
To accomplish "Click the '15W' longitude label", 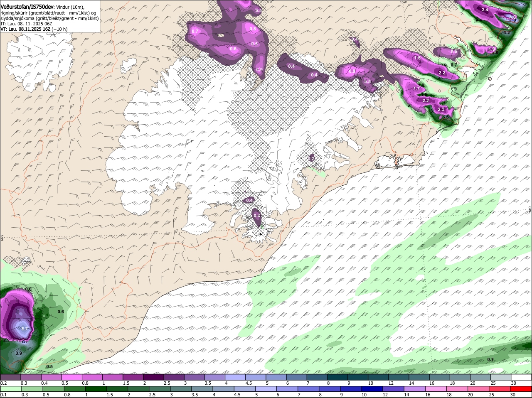I will click(403, 2).
